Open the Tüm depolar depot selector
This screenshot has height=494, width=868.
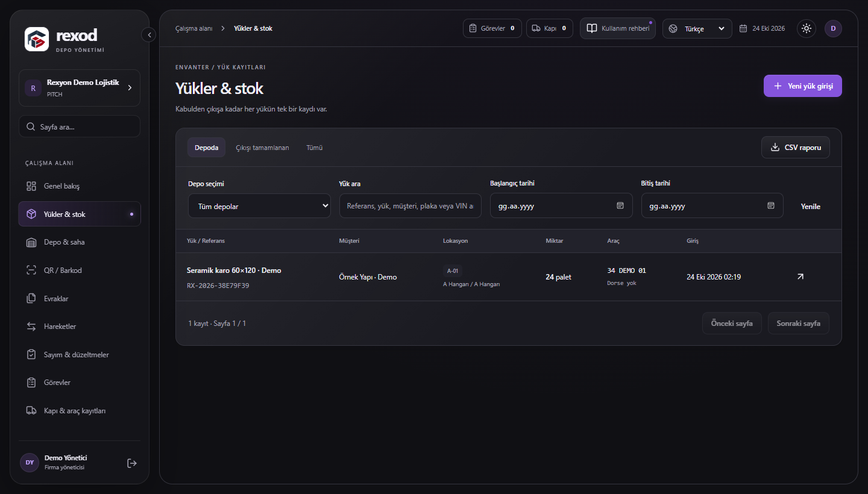coord(259,205)
